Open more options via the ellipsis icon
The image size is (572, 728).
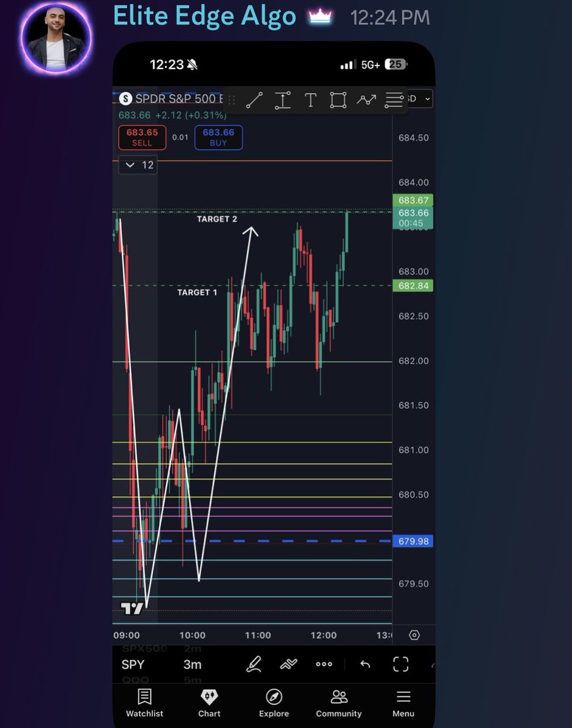tap(324, 664)
